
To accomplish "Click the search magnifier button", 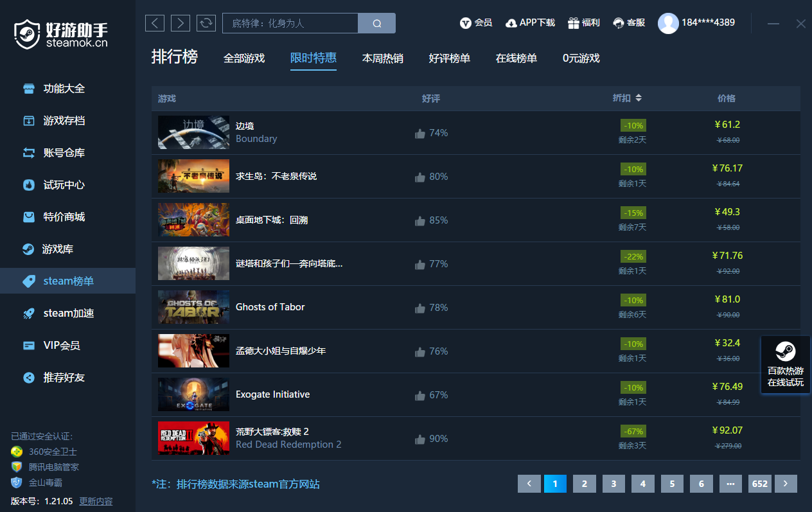I will pos(377,23).
